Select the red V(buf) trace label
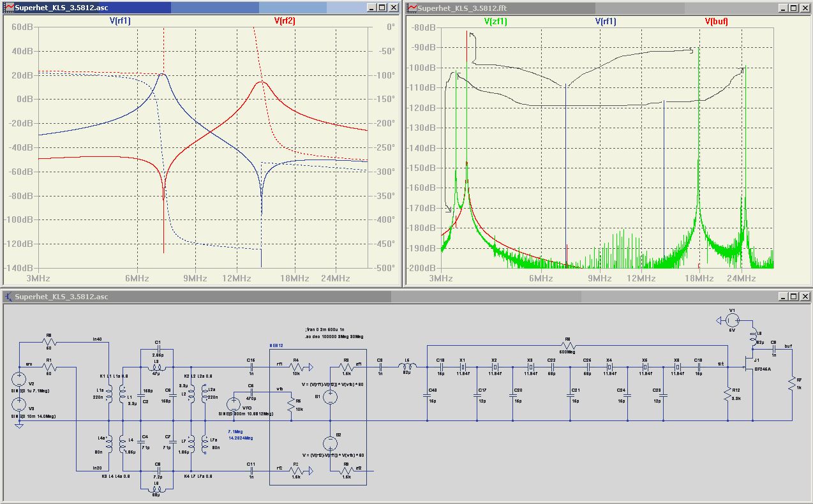 point(716,21)
